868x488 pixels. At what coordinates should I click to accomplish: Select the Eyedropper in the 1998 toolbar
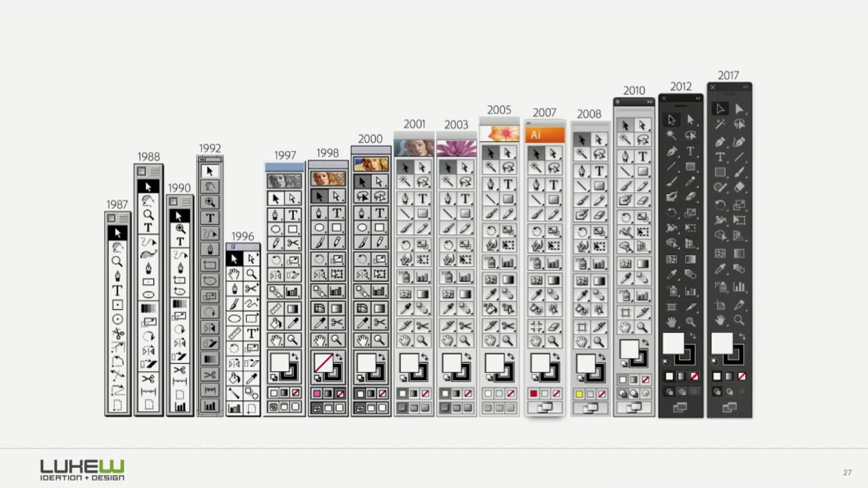(x=320, y=323)
